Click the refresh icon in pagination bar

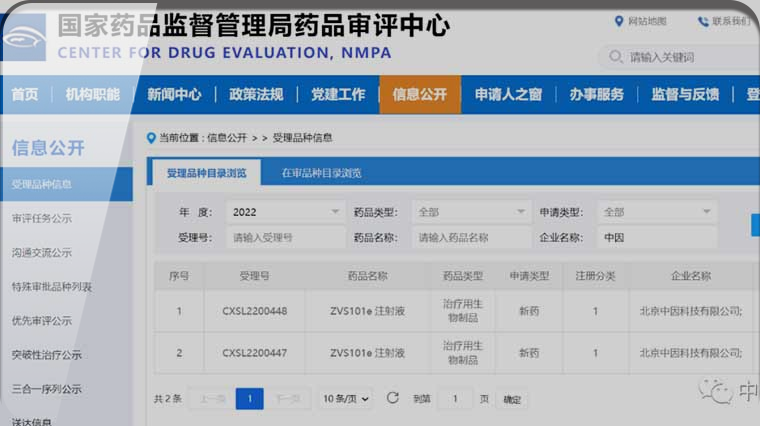pyautogui.click(x=393, y=398)
